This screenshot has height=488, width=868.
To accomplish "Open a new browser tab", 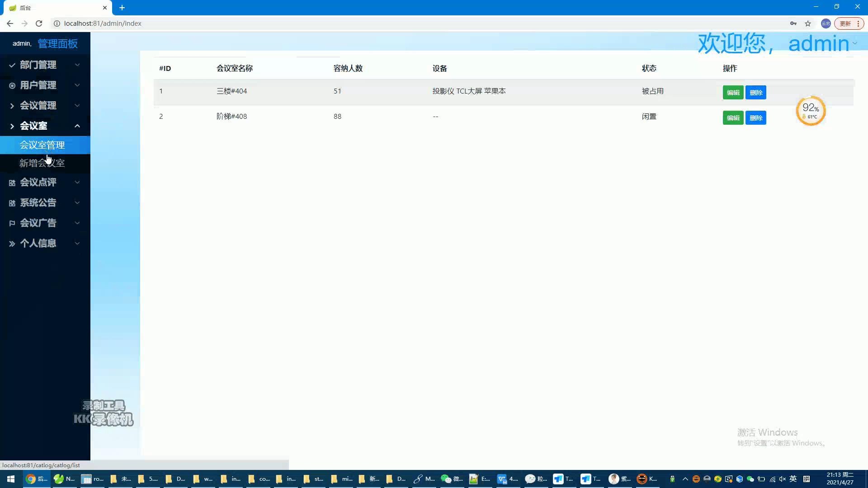I will coord(122,8).
